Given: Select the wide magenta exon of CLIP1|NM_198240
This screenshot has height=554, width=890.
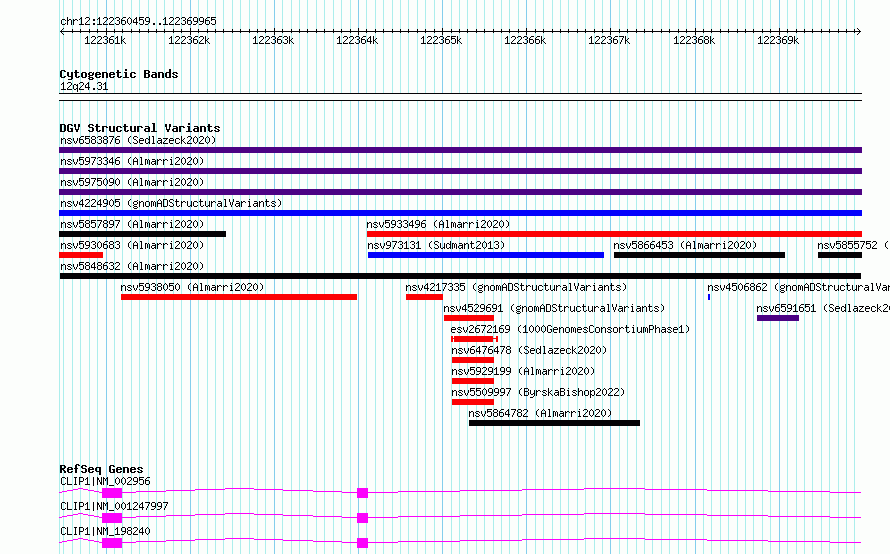Looking at the screenshot, I should point(112,543).
